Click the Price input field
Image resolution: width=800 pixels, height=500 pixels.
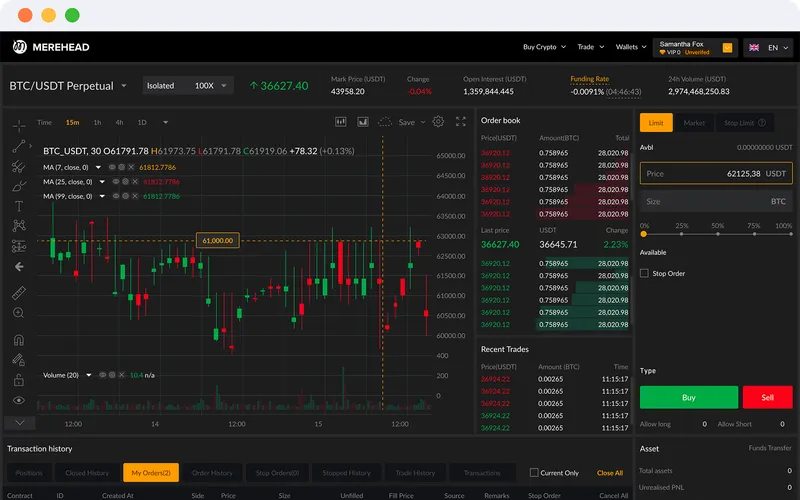tap(716, 173)
